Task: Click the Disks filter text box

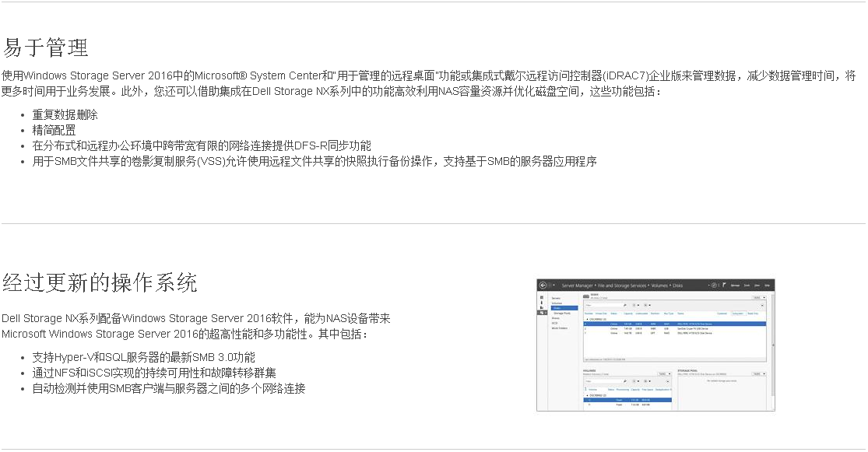Action: tap(603, 305)
